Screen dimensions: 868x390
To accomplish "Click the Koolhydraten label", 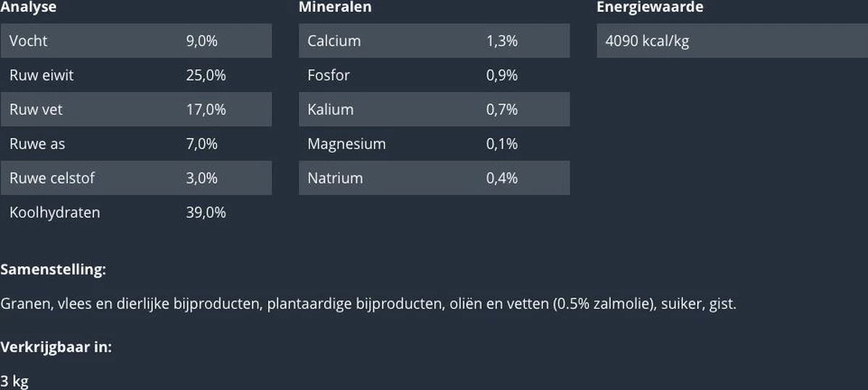I will click(55, 213).
